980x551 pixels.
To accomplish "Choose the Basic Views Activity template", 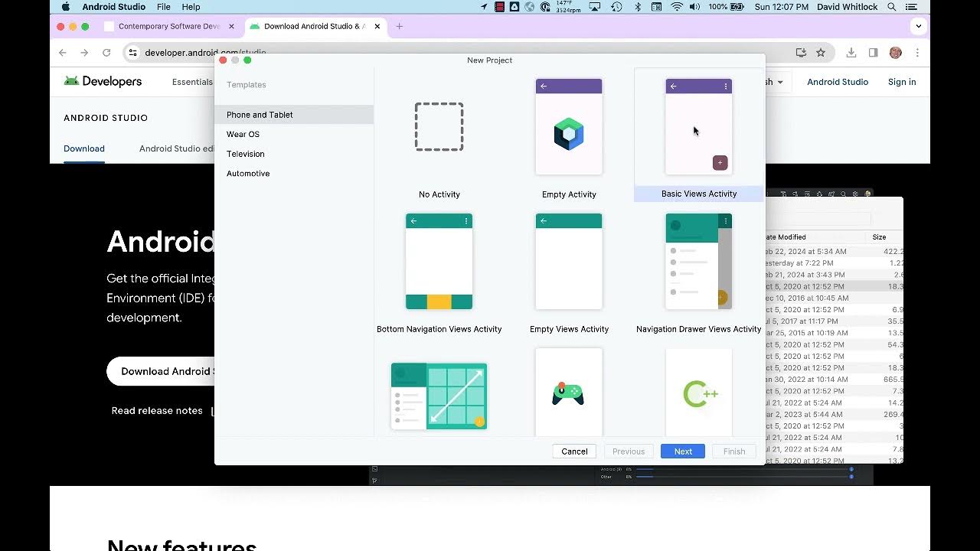I will click(x=699, y=135).
